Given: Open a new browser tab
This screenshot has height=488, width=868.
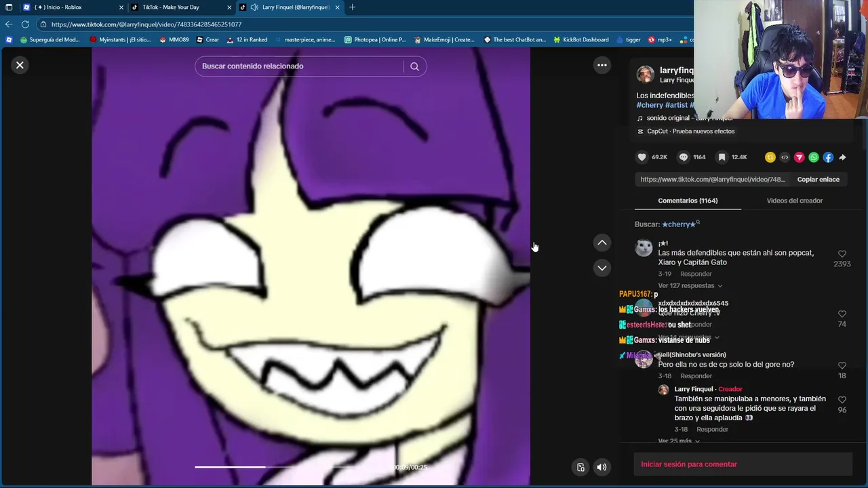Looking at the screenshot, I should 352,7.
